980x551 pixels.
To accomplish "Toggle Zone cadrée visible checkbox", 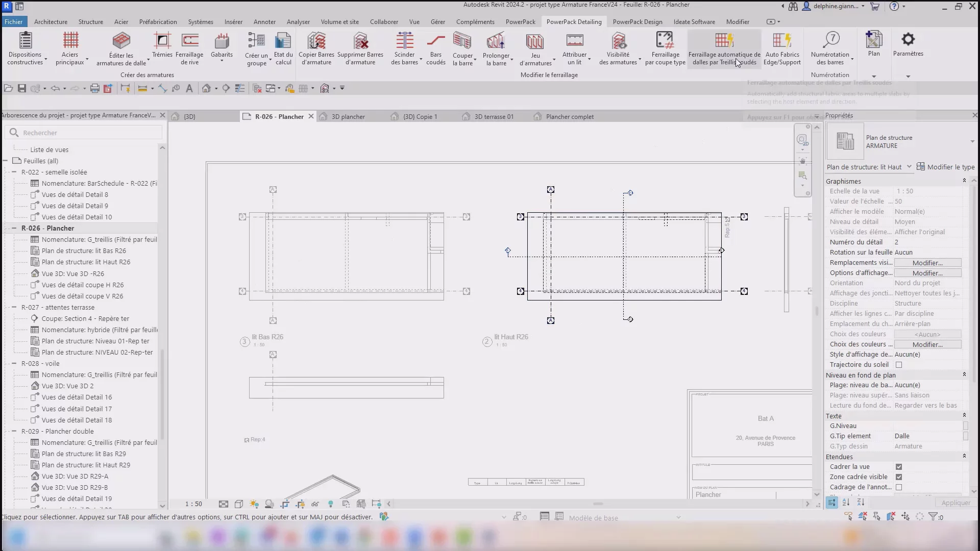I will (x=899, y=477).
